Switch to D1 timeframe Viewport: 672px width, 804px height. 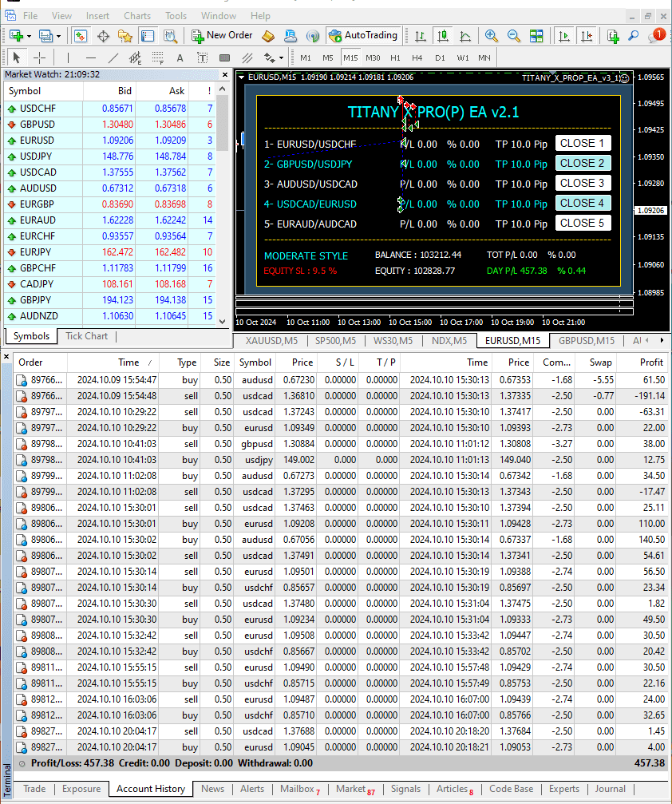(440, 58)
